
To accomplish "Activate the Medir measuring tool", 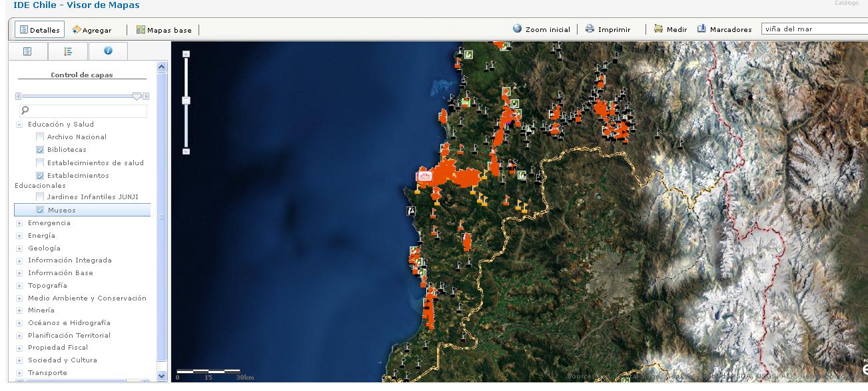I will [669, 29].
